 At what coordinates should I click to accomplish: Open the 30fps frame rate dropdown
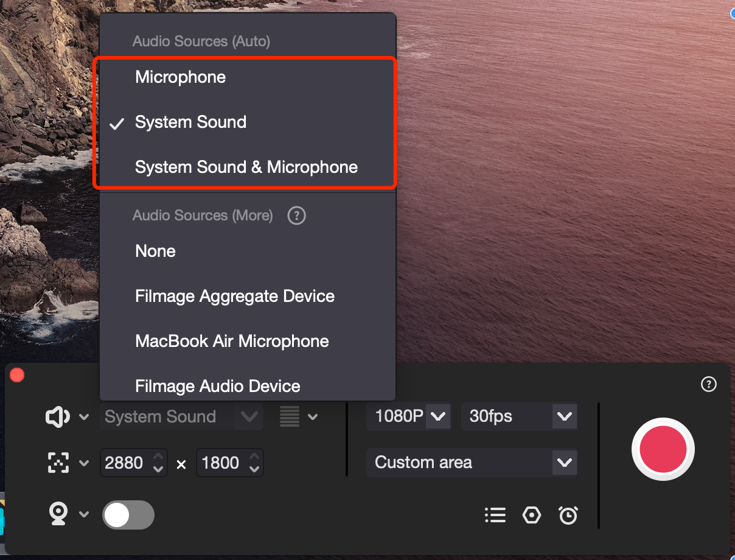tap(519, 416)
